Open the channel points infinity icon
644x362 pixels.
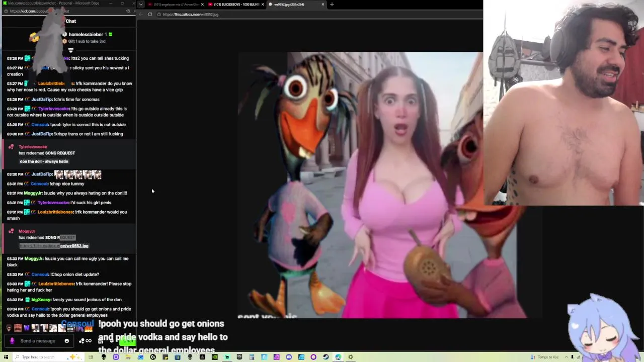pyautogui.click(x=88, y=341)
